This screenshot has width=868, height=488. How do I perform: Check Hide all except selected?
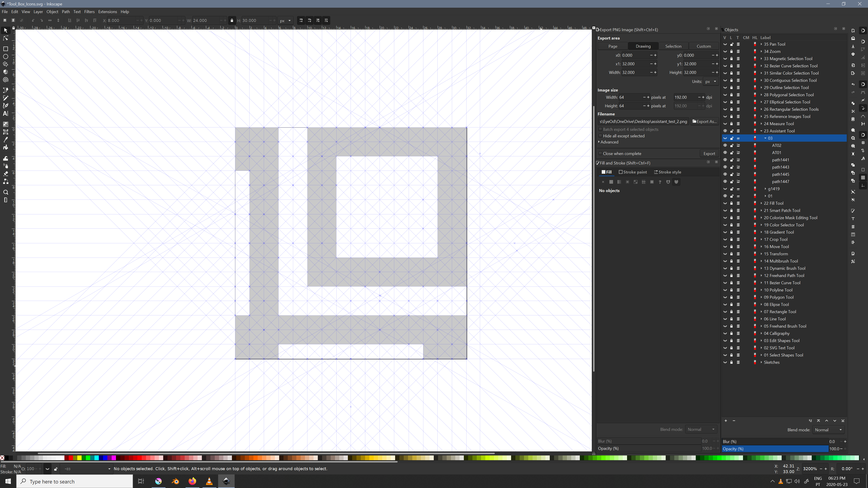600,136
